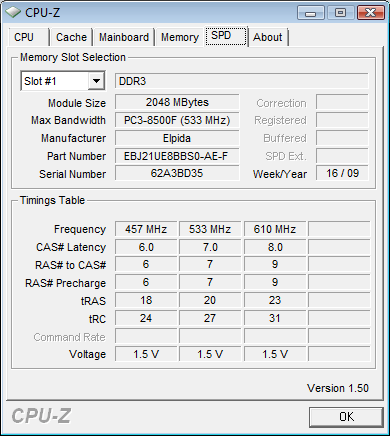Screen dimensions: 390x436
Task: Click the PC3-8500F (533 MHz) bandwidth value
Action: pos(177,120)
